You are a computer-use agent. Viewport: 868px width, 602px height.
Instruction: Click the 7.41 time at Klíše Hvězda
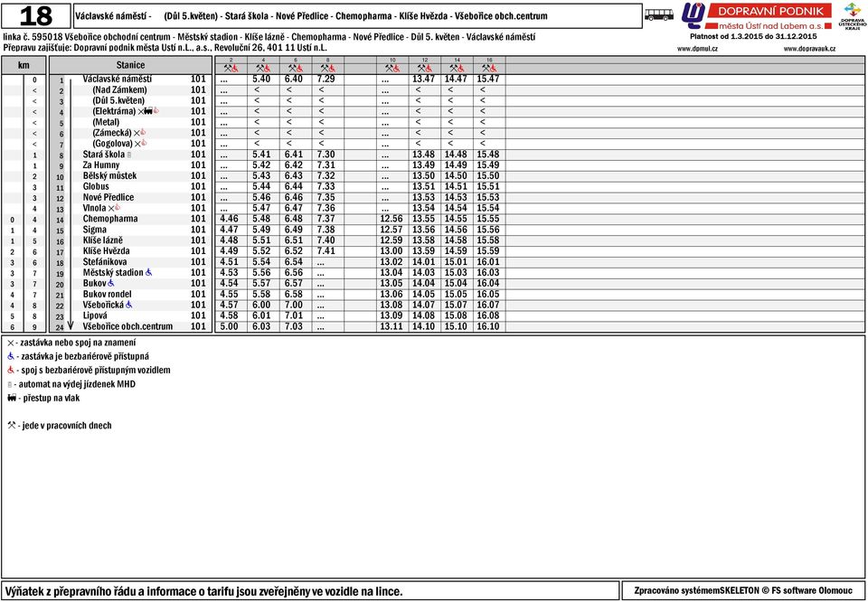pos(326,251)
